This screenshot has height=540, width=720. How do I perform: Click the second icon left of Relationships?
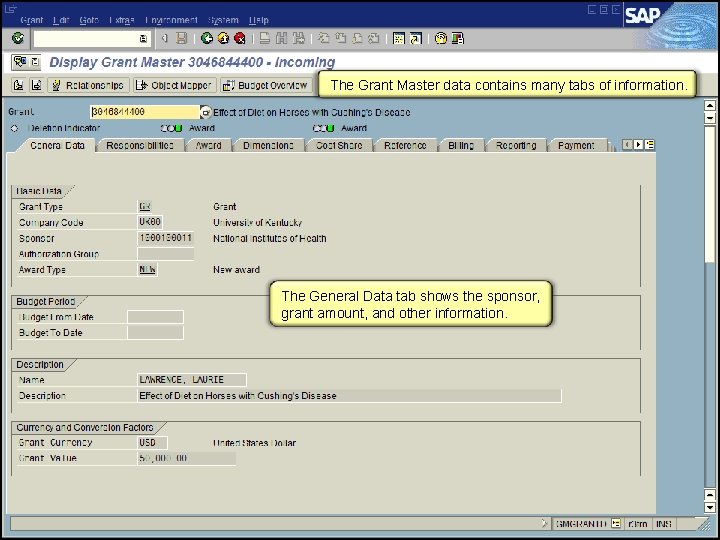[36, 85]
